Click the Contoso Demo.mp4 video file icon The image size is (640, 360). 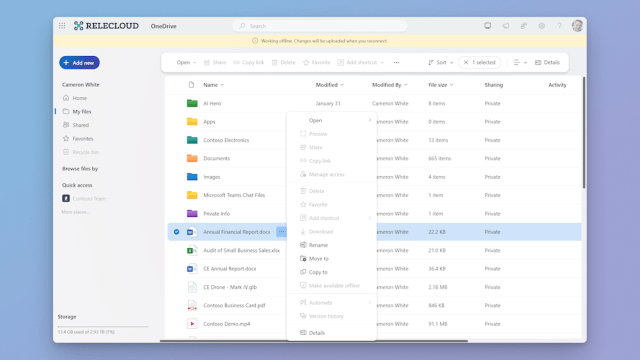[x=192, y=324]
